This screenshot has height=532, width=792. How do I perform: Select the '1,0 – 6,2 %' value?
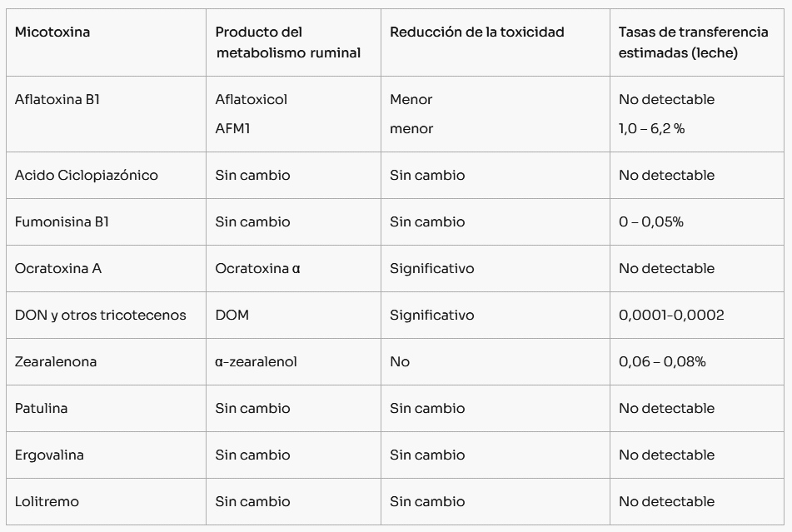(651, 129)
